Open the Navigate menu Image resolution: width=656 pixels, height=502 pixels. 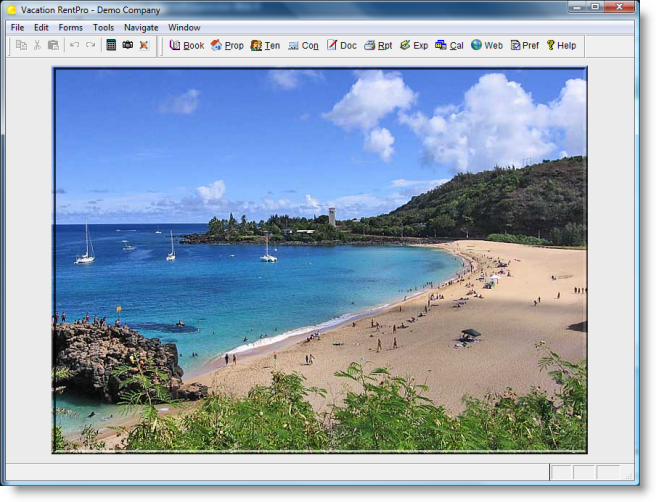(141, 28)
